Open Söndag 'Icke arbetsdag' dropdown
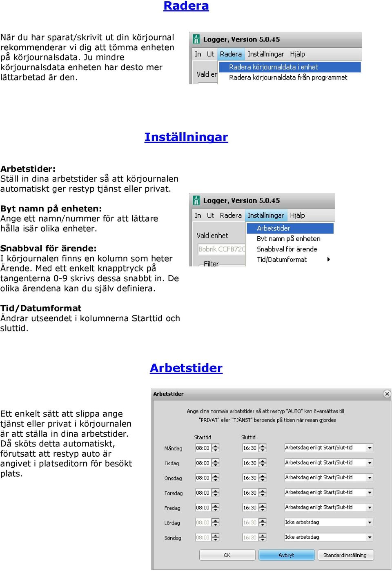Image resolution: width=392 pixels, height=571 pixels. click(370, 537)
